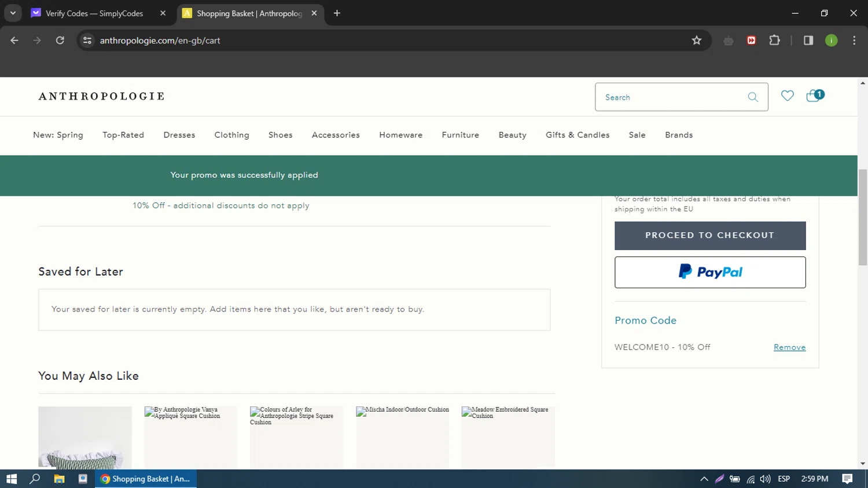Open the Furniture menu

[x=461, y=135]
